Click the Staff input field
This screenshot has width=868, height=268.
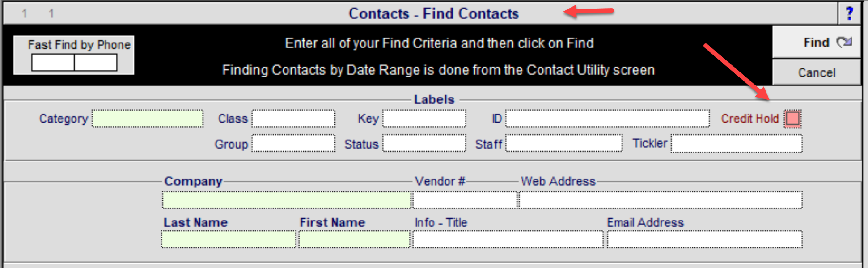564,144
